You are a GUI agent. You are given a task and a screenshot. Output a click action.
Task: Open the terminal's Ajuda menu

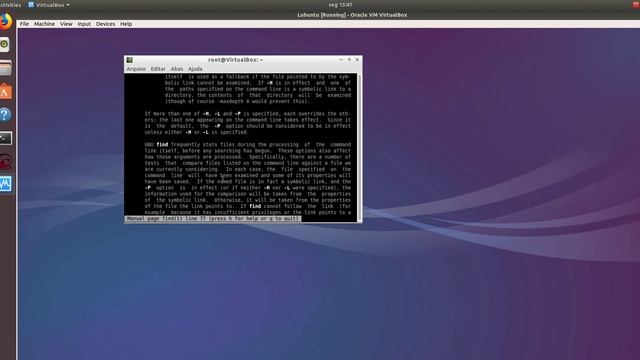click(195, 69)
